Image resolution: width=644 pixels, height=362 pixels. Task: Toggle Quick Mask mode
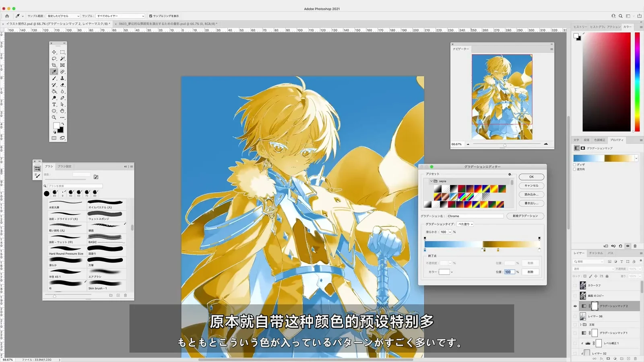(x=54, y=138)
